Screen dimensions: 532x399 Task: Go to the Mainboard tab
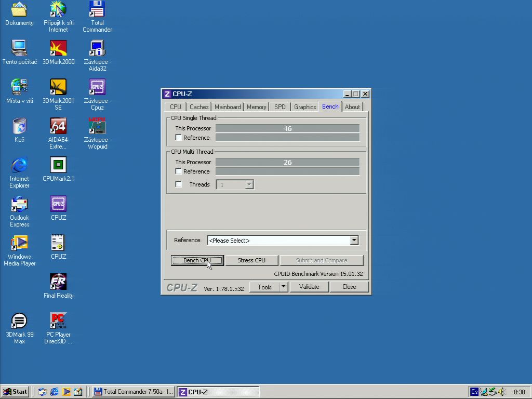click(228, 107)
